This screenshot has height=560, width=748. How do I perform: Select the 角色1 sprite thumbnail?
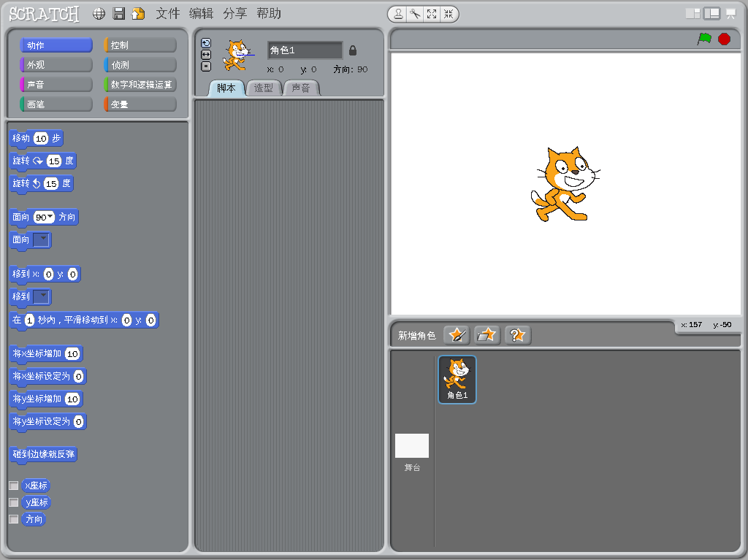pos(457,378)
